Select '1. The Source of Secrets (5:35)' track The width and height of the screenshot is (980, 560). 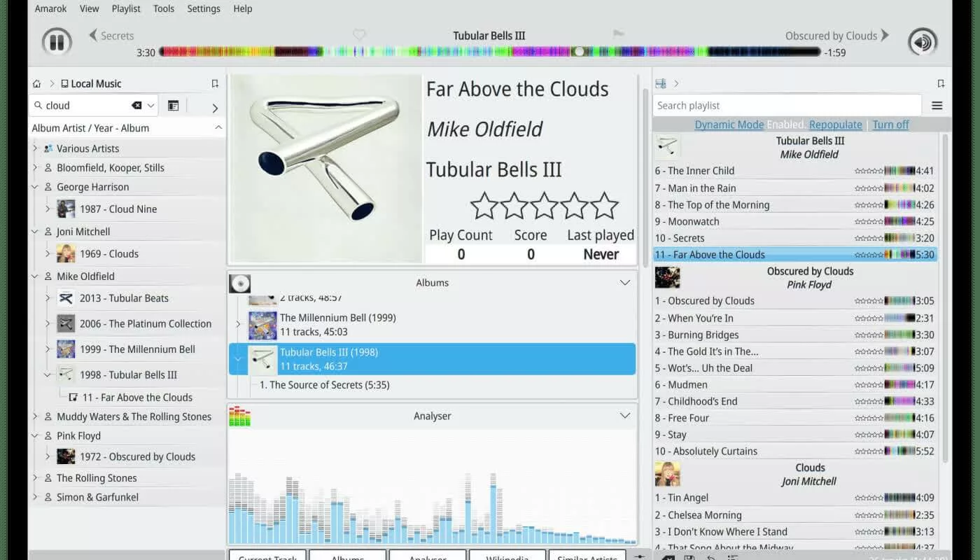point(324,385)
